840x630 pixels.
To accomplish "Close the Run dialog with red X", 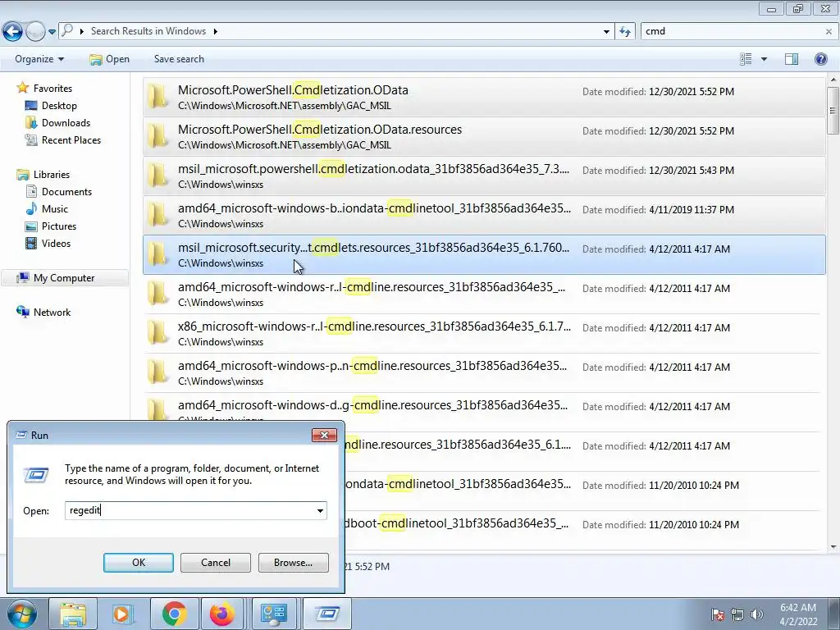I will [324, 435].
